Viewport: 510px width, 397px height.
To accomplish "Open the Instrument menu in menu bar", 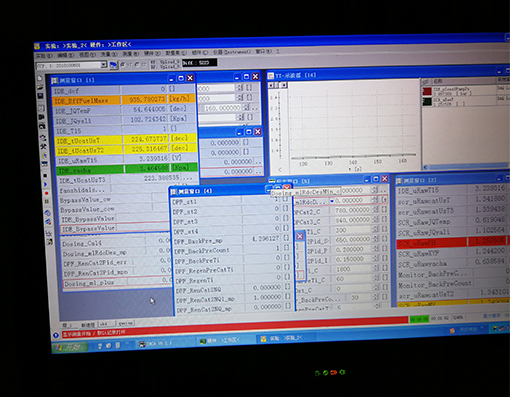I will pyautogui.click(x=231, y=52).
